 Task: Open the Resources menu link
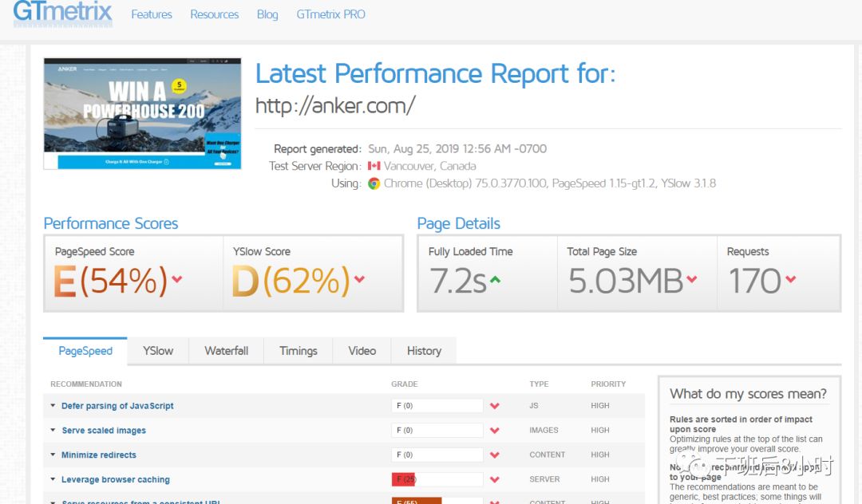click(x=215, y=14)
